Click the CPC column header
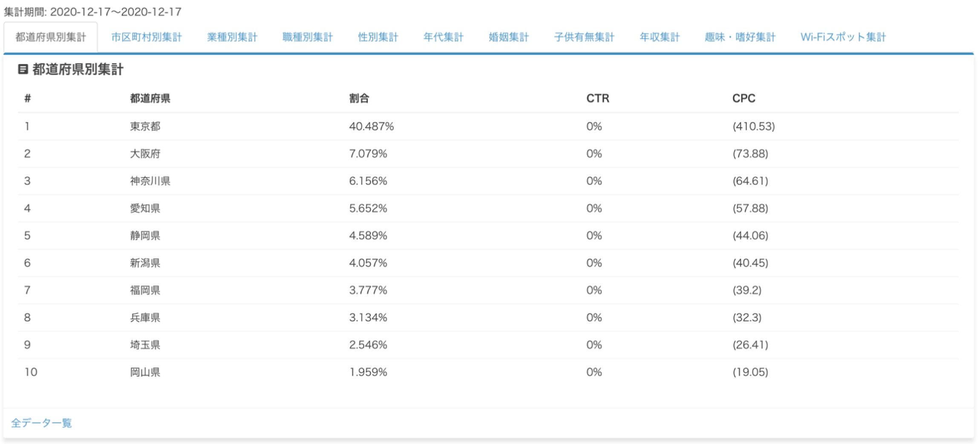 tap(744, 99)
